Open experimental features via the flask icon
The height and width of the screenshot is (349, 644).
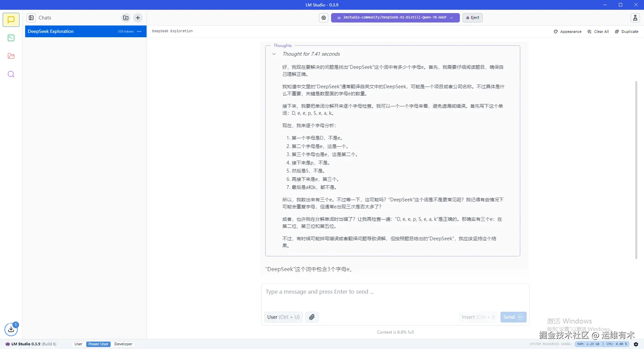pyautogui.click(x=635, y=18)
